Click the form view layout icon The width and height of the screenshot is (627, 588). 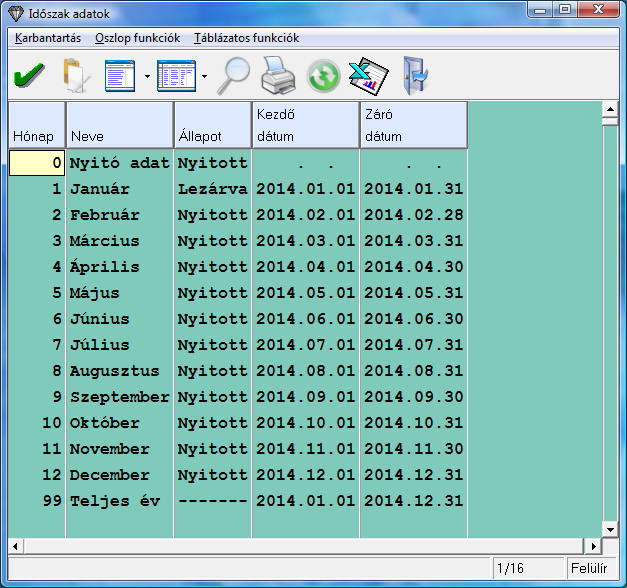120,75
